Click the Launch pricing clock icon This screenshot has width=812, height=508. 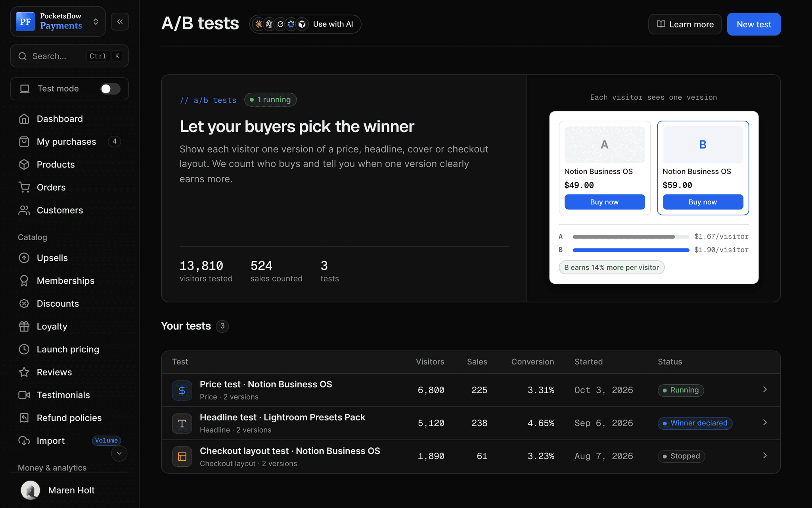(x=24, y=349)
